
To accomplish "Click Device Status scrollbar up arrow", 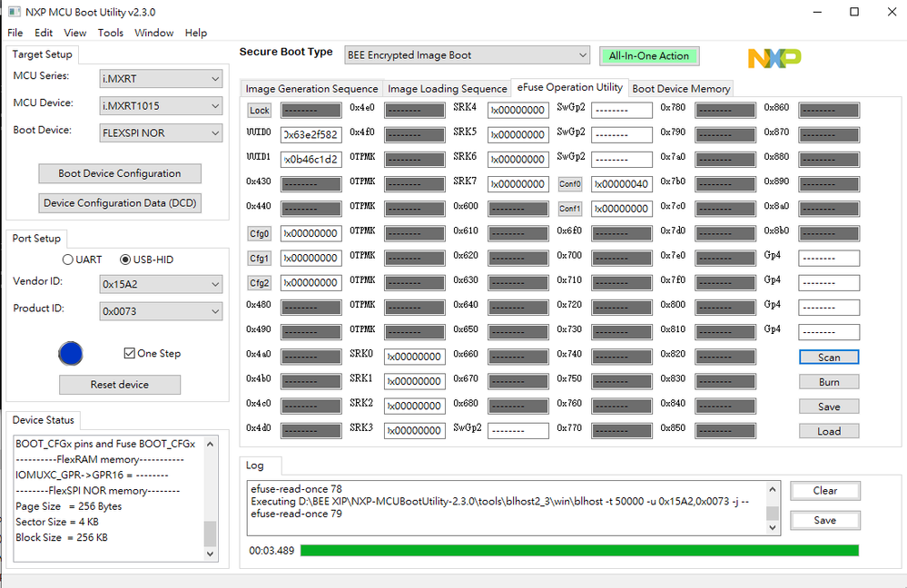I will tap(210, 444).
